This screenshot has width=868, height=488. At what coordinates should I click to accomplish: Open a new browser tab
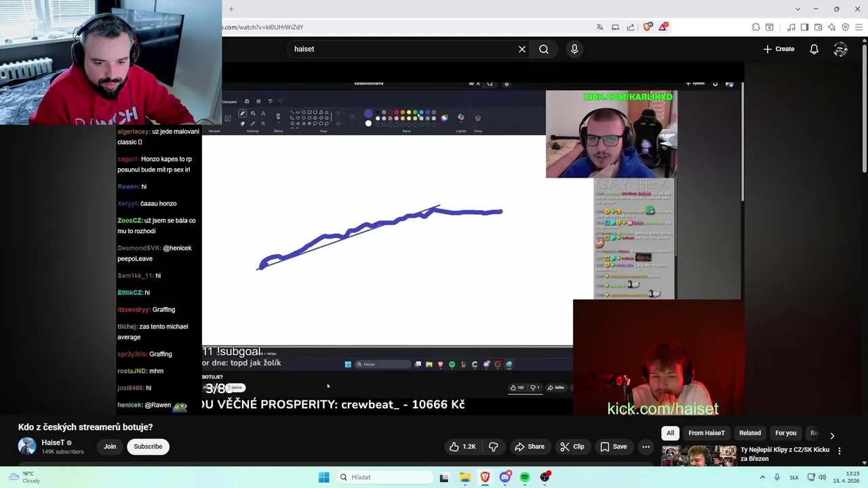231,9
